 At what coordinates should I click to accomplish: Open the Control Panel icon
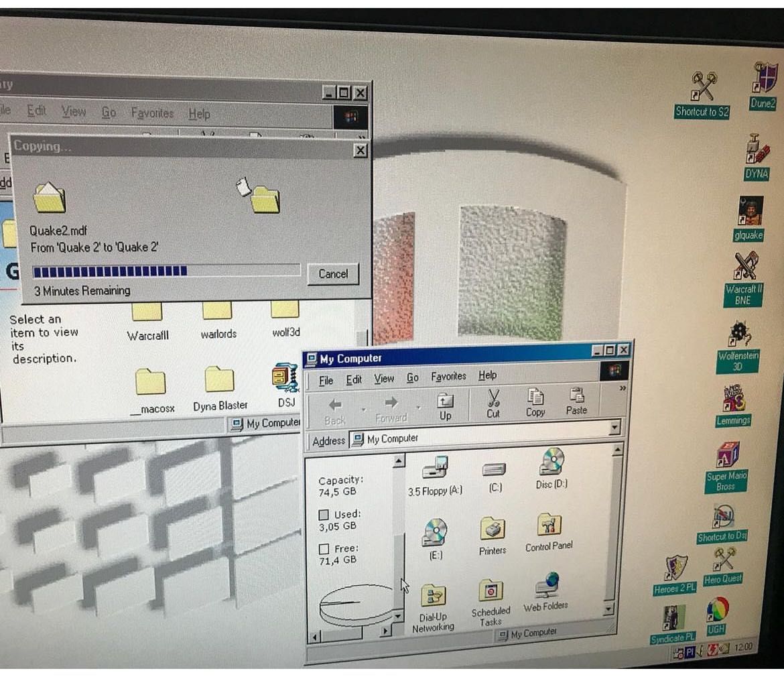coord(549,533)
